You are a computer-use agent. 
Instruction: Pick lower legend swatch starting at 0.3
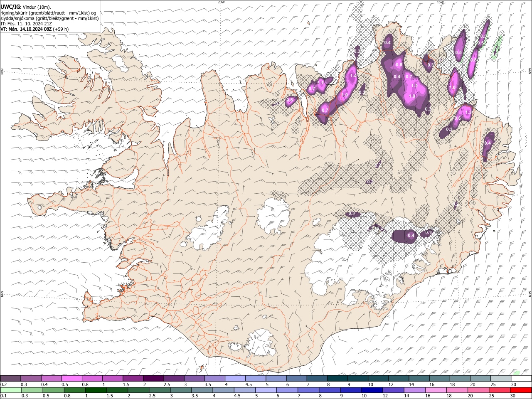pos(32,390)
